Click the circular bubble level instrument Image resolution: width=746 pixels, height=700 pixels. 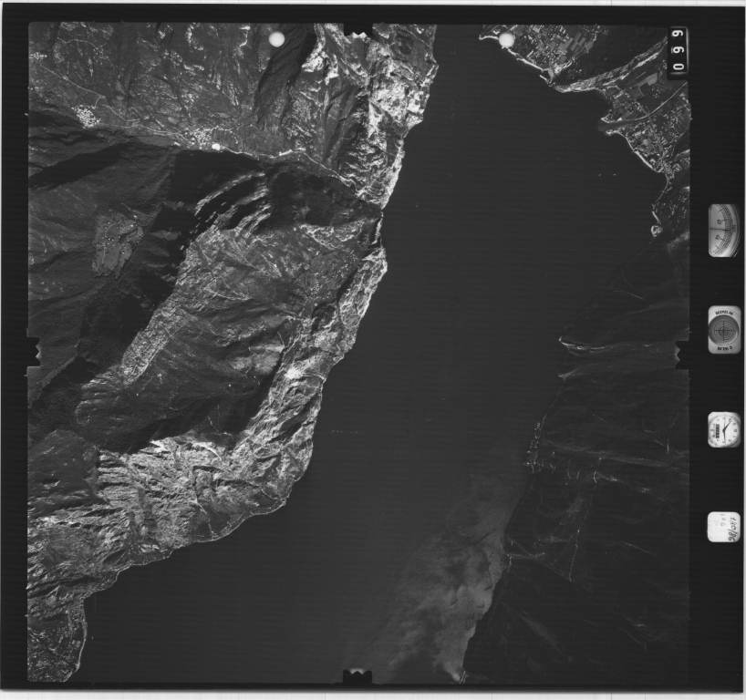click(723, 329)
